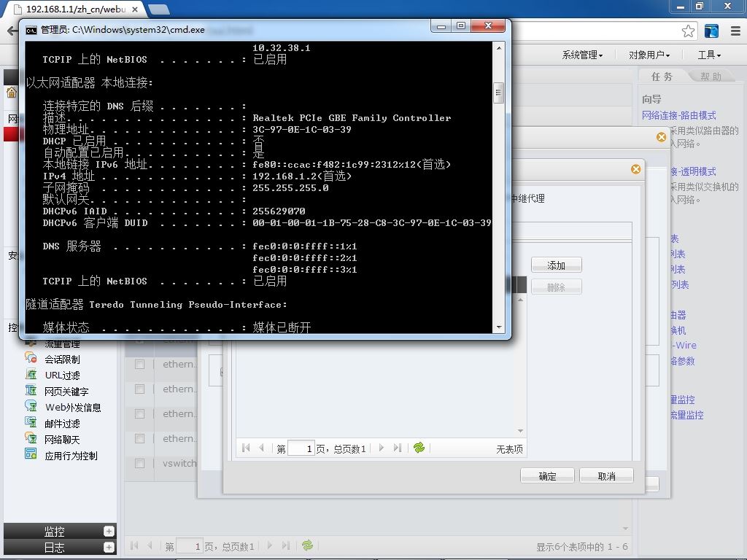Screen dimensions: 747x560
Task: Click next page arrow in dialog pager
Action: [x=381, y=448]
